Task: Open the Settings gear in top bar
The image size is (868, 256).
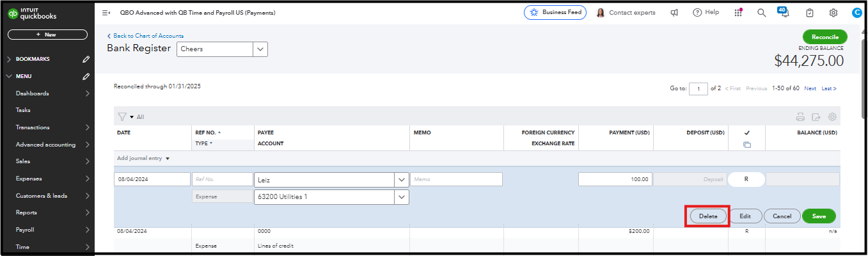Action: point(833,13)
